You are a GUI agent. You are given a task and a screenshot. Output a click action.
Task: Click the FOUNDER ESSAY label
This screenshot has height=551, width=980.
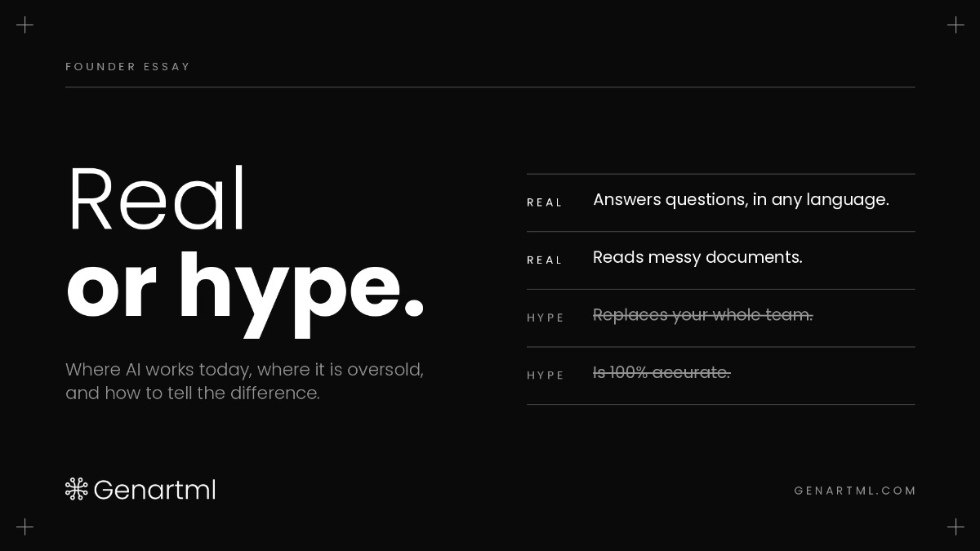click(x=128, y=67)
